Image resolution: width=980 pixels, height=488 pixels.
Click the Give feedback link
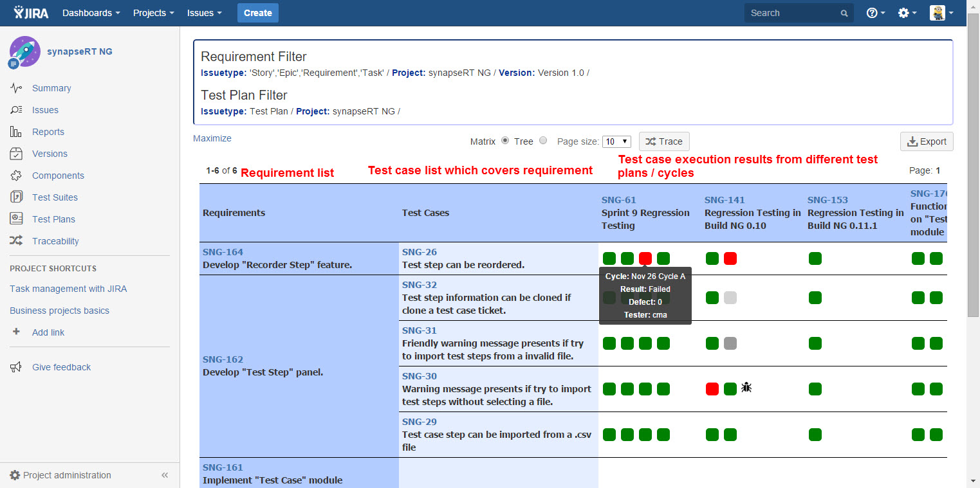(x=62, y=367)
